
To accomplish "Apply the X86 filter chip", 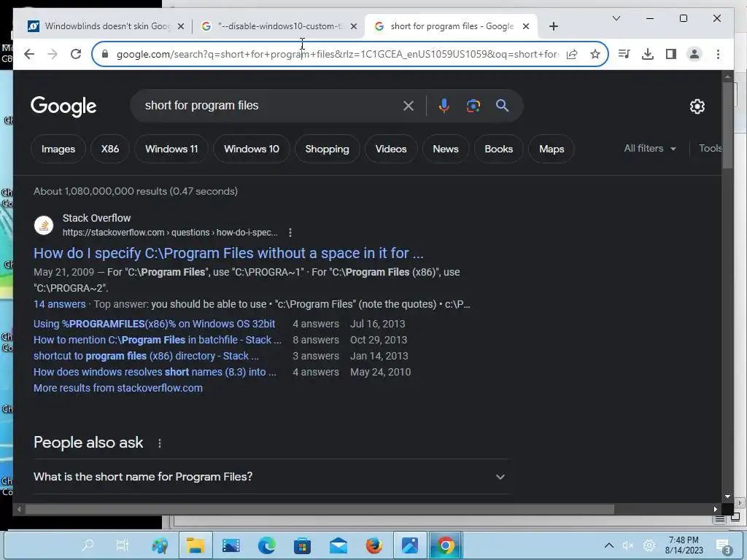I will (110, 149).
